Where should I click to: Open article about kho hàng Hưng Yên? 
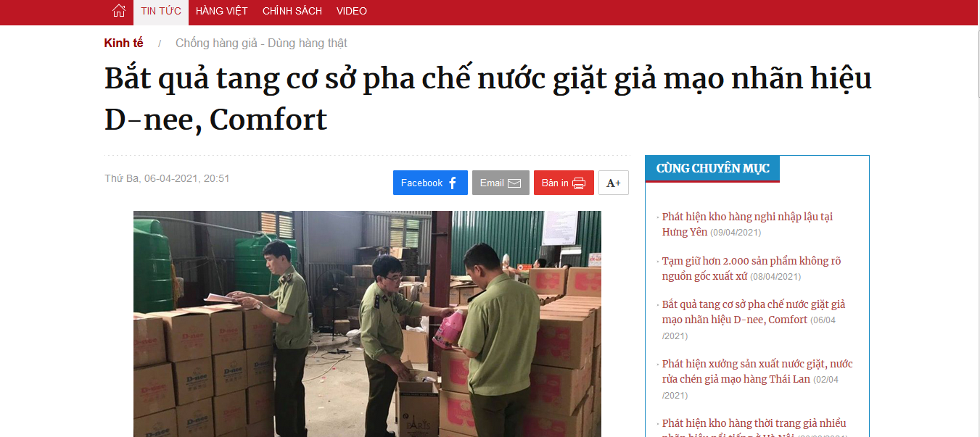coord(748,225)
